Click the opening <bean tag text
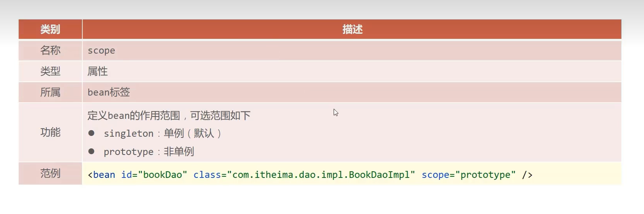Image resolution: width=644 pixels, height=214 pixels. (x=101, y=175)
